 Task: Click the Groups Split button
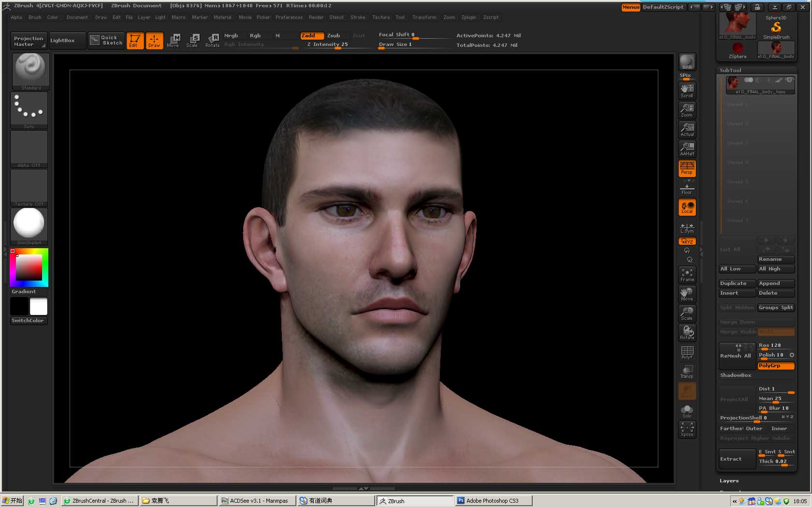click(776, 308)
